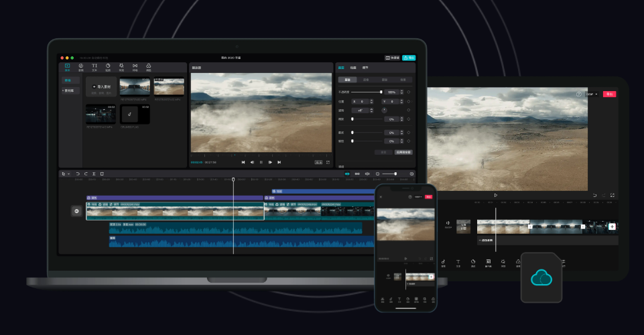The image size is (644, 335).
Task: Open the picture-in-picture tool in tablet toolbar
Action: (489, 263)
